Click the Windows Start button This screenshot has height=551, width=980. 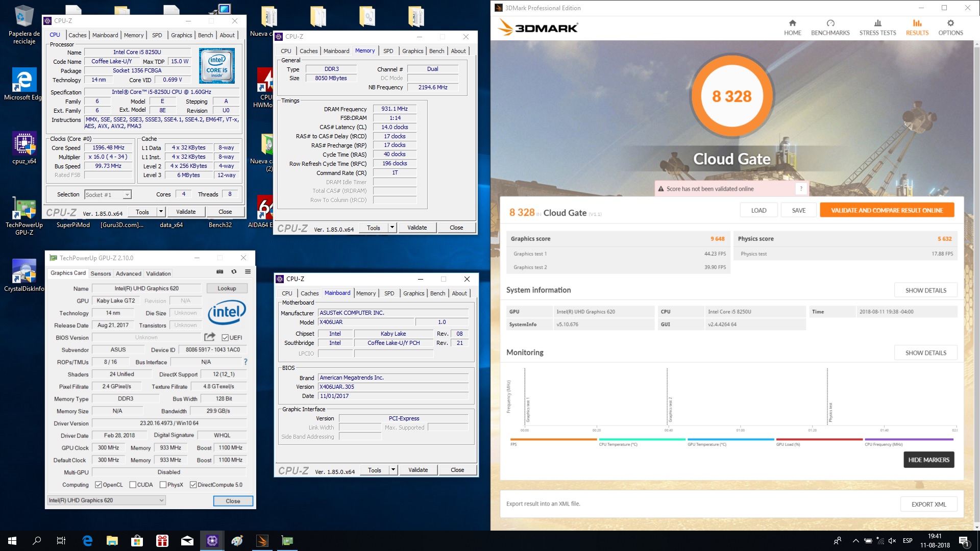click(x=12, y=541)
